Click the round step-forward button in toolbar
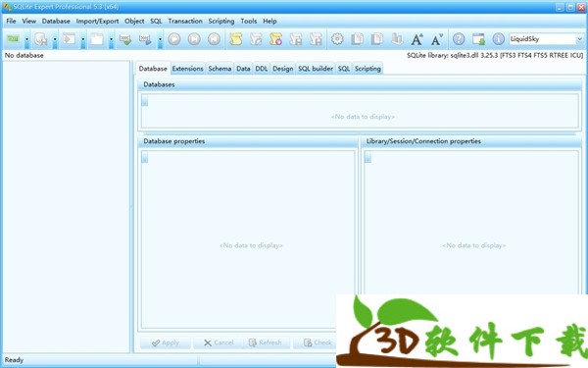588x368 pixels. click(194, 39)
